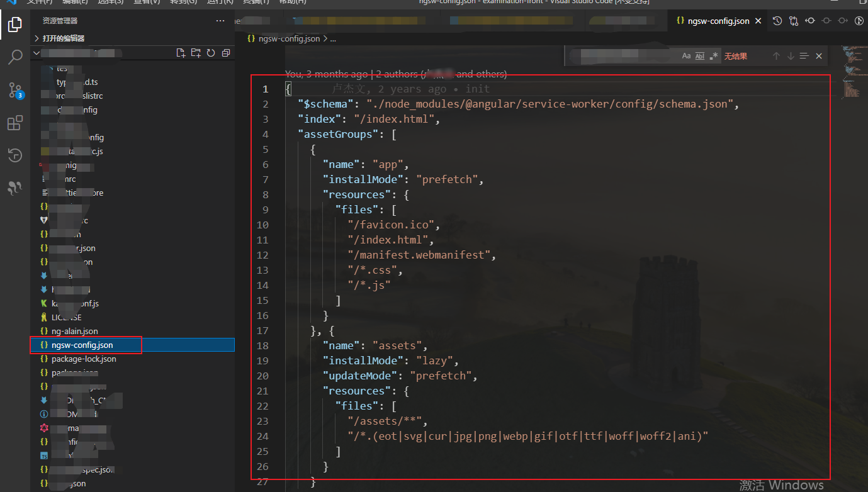This screenshot has width=868, height=492.
Task: Select the ngsw-config.json editor tab
Action: (x=718, y=20)
